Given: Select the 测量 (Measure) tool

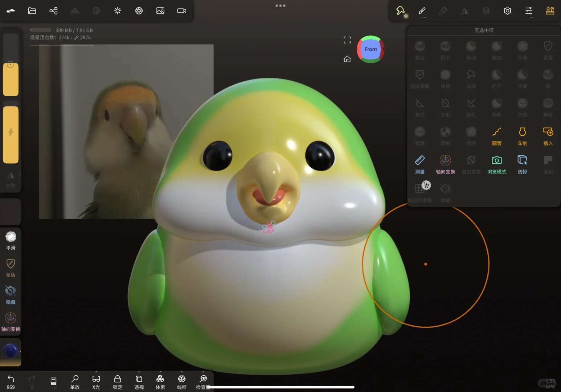Looking at the screenshot, I should [x=420, y=164].
